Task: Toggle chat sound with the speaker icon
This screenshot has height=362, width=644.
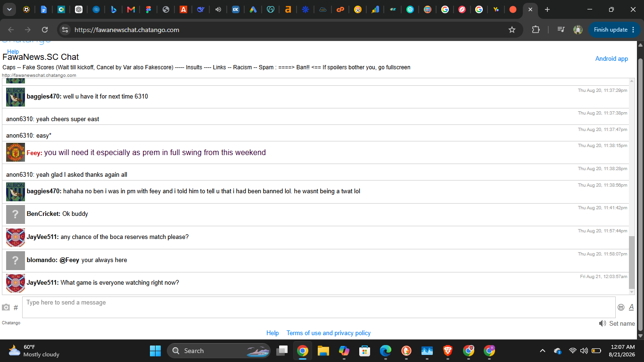Action: [x=603, y=323]
